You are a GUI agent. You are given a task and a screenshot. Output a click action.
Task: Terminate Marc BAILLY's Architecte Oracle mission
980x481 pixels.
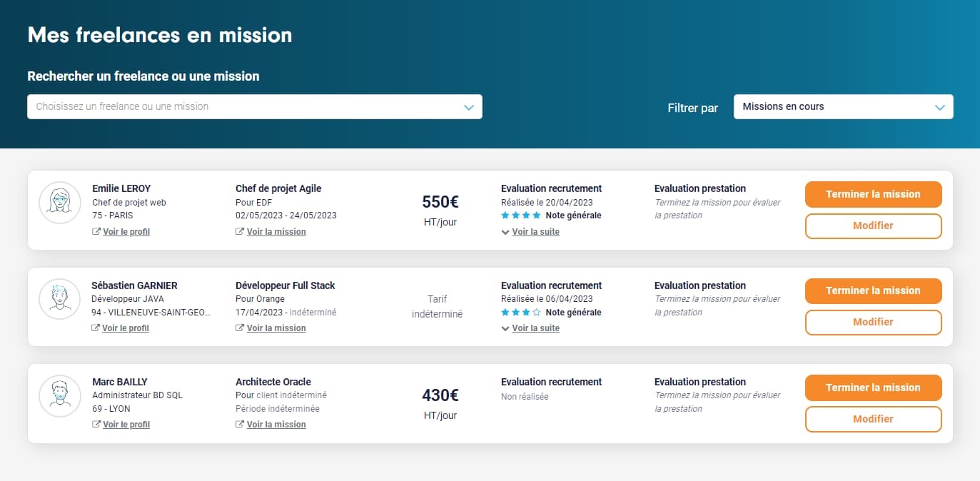tap(873, 388)
